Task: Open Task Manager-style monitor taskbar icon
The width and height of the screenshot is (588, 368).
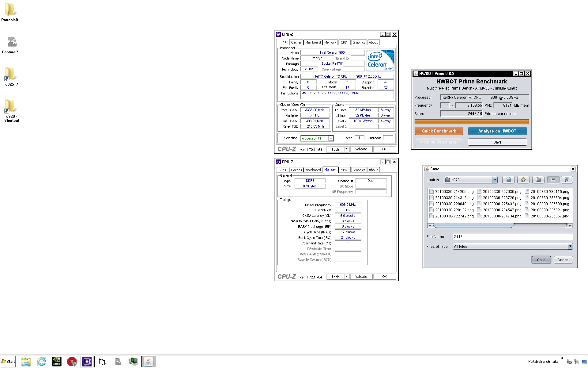Action: pyautogui.click(x=133, y=362)
